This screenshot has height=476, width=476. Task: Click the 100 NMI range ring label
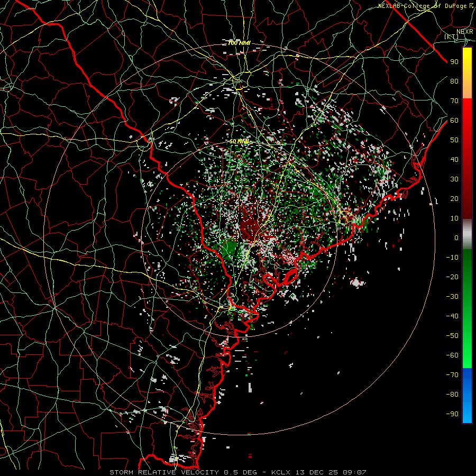(x=239, y=43)
